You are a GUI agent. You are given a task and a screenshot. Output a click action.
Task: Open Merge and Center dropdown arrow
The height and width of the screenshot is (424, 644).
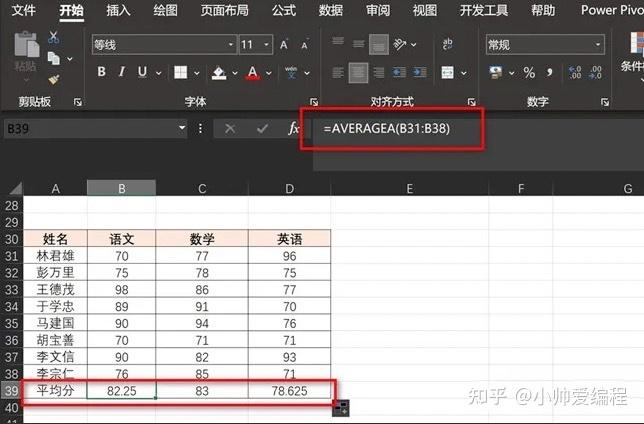[464, 73]
